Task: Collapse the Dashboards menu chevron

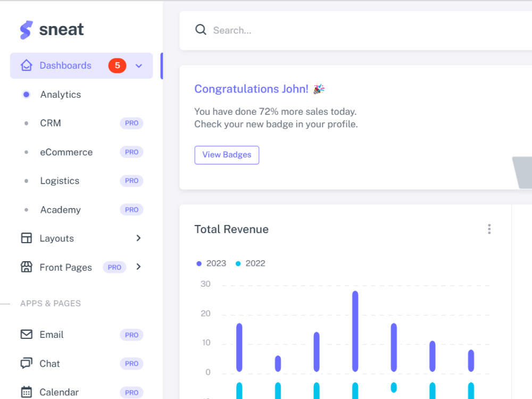Action: pos(139,66)
